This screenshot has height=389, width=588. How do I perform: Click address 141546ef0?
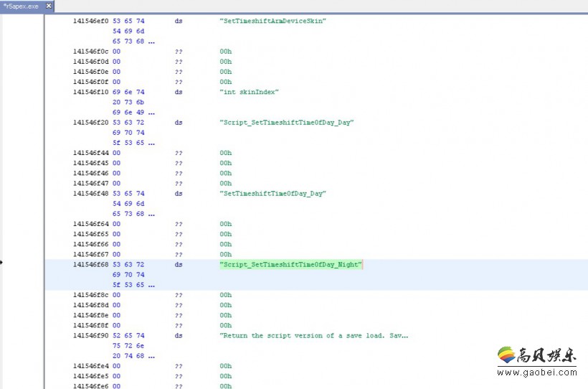coord(90,21)
